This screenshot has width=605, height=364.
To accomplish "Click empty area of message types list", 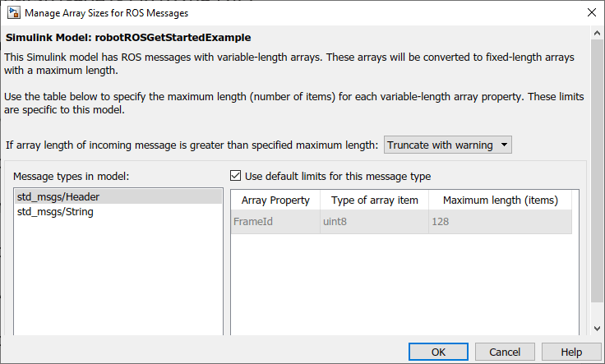I will point(118,279).
